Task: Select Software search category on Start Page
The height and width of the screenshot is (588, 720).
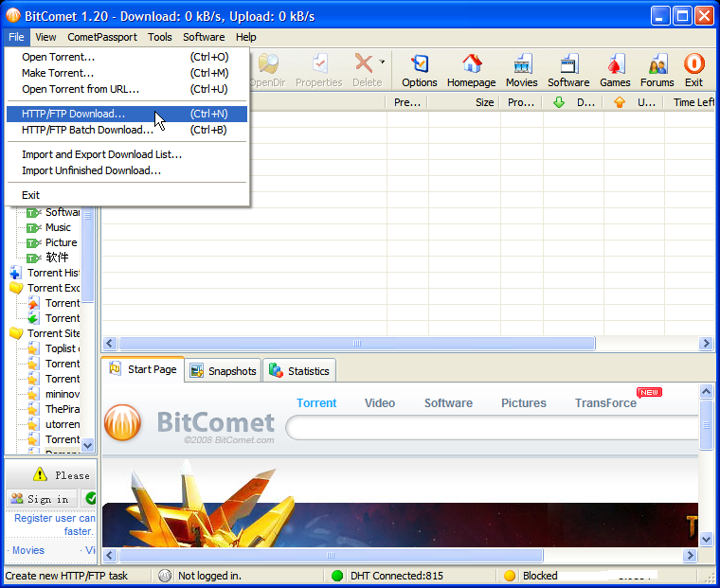Action: pyautogui.click(x=448, y=403)
